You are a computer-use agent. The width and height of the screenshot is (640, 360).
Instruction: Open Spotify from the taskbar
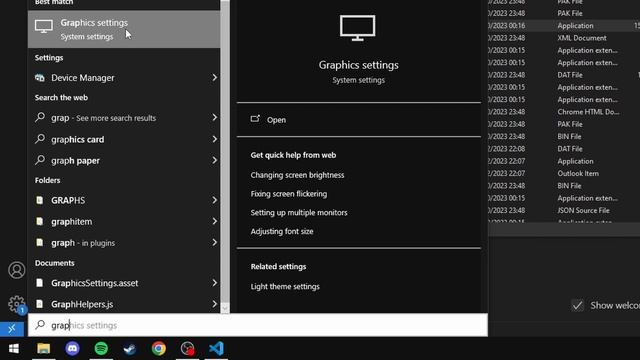tap(101, 348)
